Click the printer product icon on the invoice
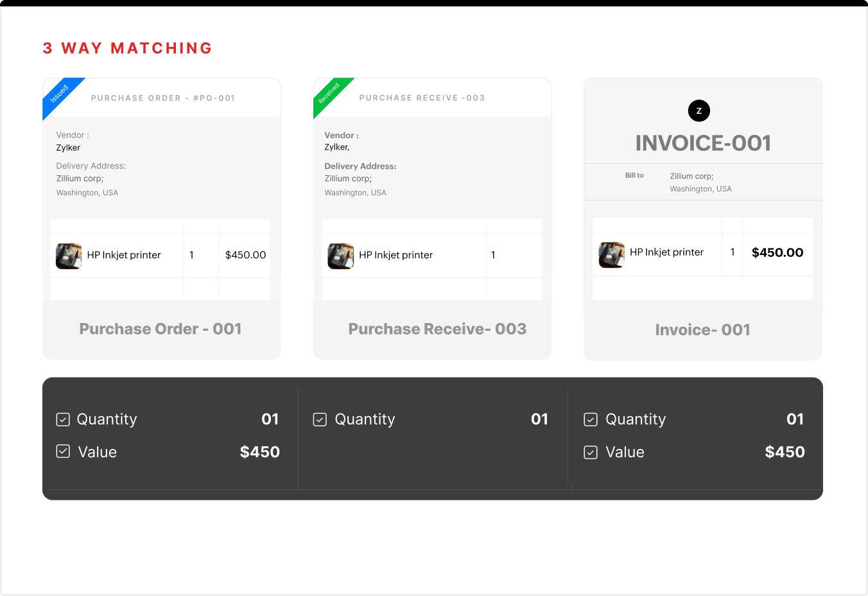 [x=611, y=254]
